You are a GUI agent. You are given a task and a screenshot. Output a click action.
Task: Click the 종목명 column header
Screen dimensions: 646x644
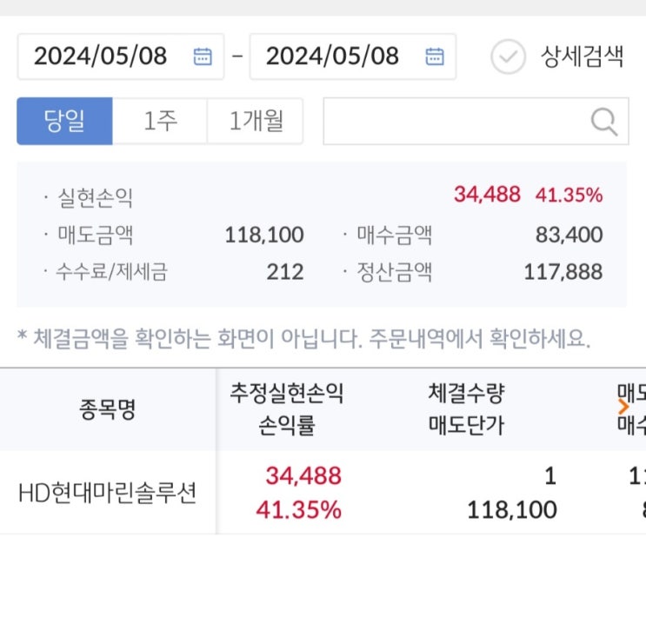point(108,409)
